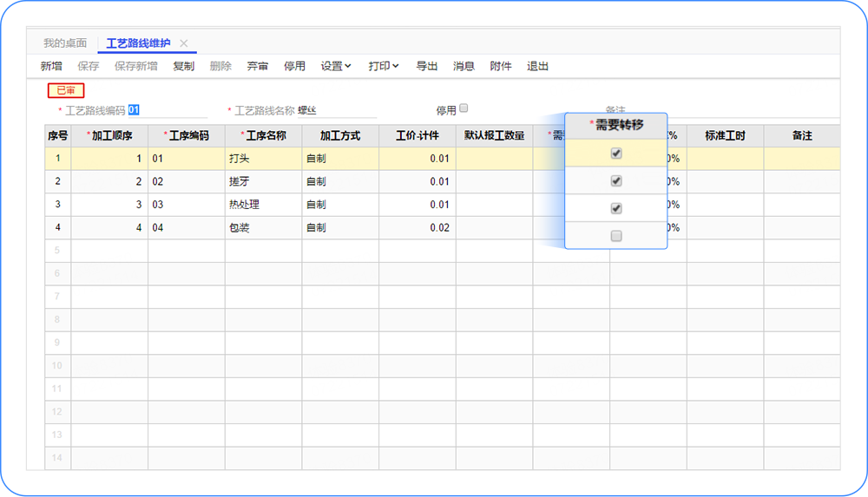This screenshot has width=868, height=497.
Task: Click the 工序名称 column header
Action: [264, 135]
